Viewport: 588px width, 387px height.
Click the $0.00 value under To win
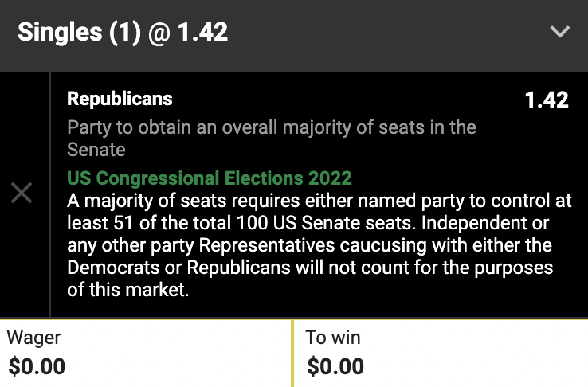[335, 366]
